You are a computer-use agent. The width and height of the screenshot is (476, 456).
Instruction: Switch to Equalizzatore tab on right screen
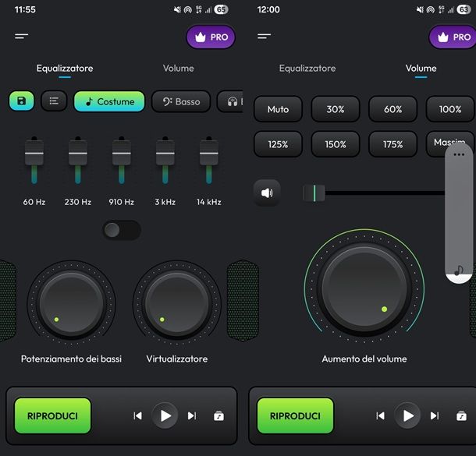click(x=307, y=69)
